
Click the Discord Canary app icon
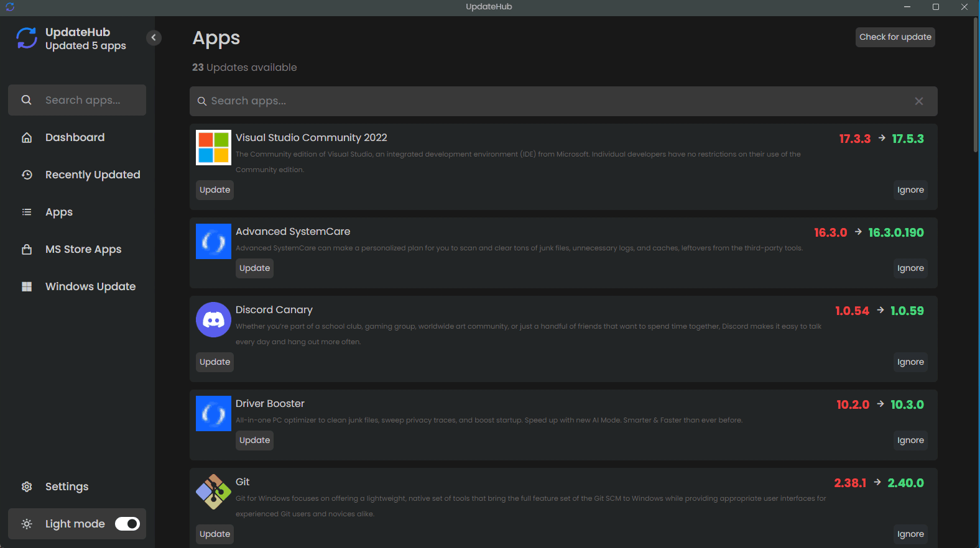213,319
